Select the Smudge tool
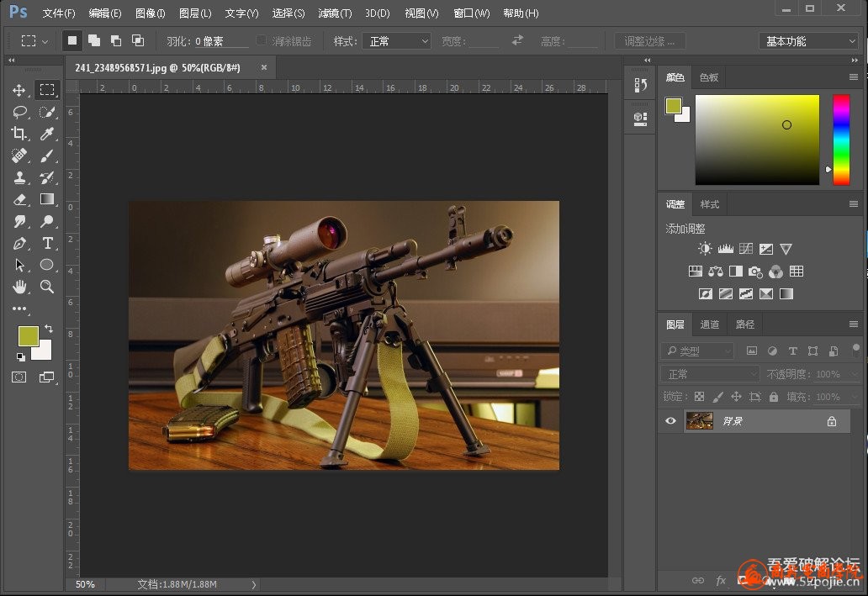The image size is (868, 596). pos(19,221)
